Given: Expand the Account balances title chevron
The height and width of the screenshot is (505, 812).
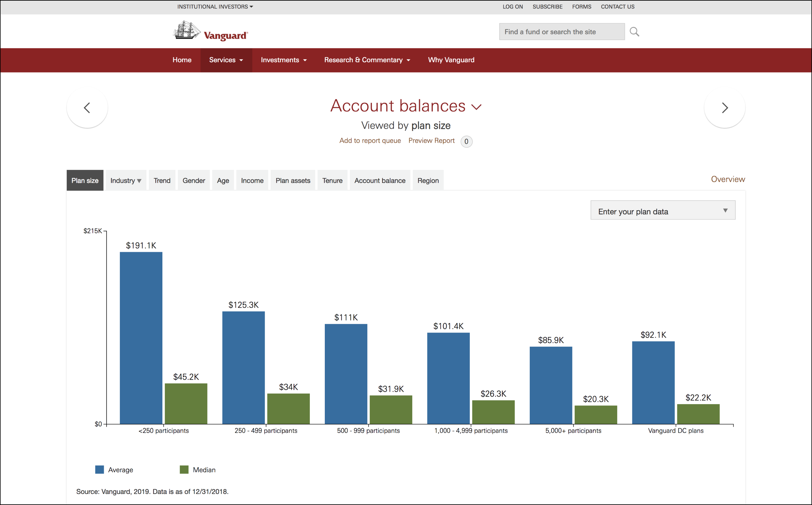Looking at the screenshot, I should click(476, 107).
